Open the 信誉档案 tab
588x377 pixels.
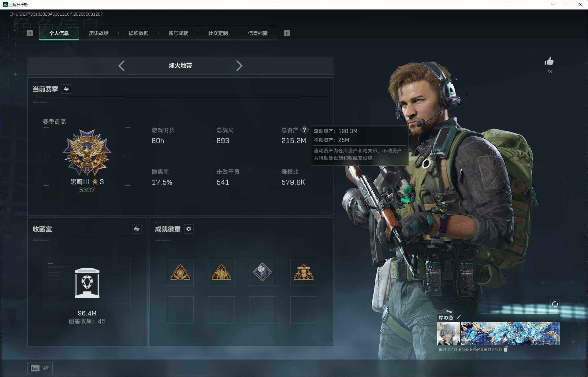tap(258, 33)
